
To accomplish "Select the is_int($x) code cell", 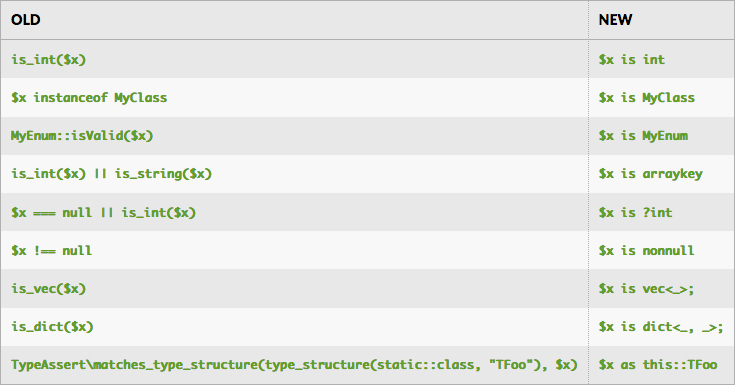I will pos(49,60).
